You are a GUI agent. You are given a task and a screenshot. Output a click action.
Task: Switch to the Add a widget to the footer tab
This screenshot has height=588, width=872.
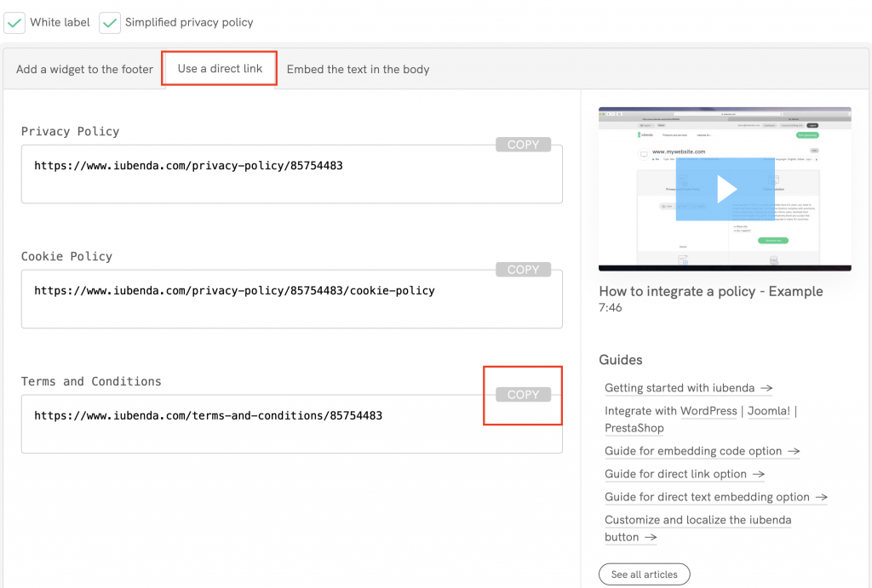pyautogui.click(x=83, y=69)
